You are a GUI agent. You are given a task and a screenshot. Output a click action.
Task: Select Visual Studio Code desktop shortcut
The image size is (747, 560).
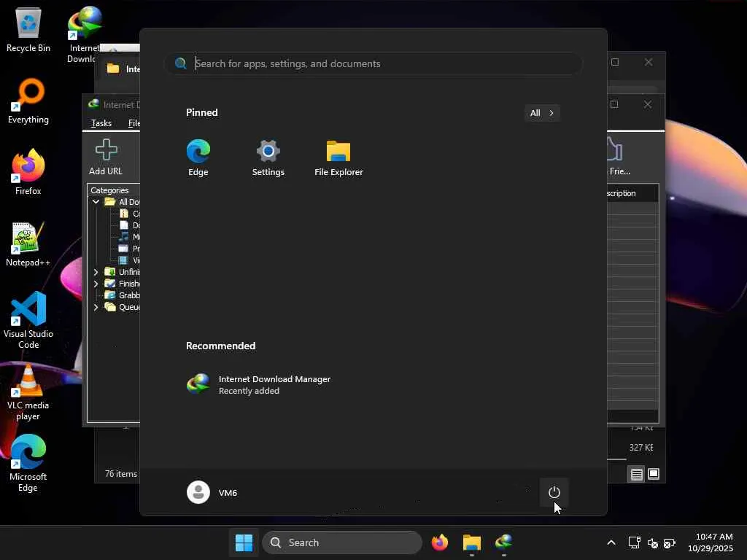[x=28, y=320]
